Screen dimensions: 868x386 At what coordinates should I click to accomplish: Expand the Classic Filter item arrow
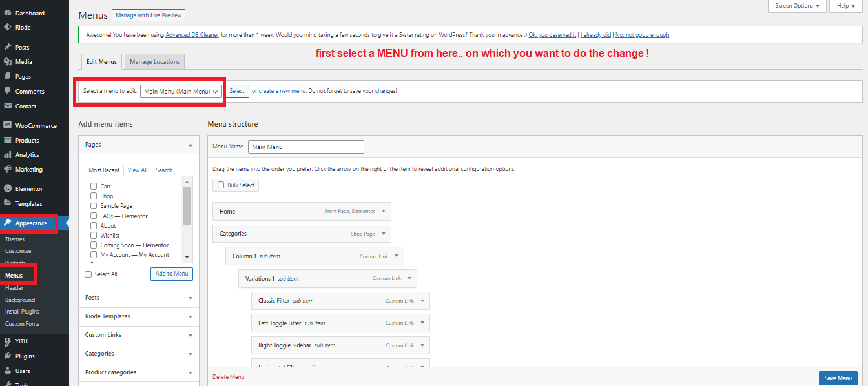coord(422,301)
